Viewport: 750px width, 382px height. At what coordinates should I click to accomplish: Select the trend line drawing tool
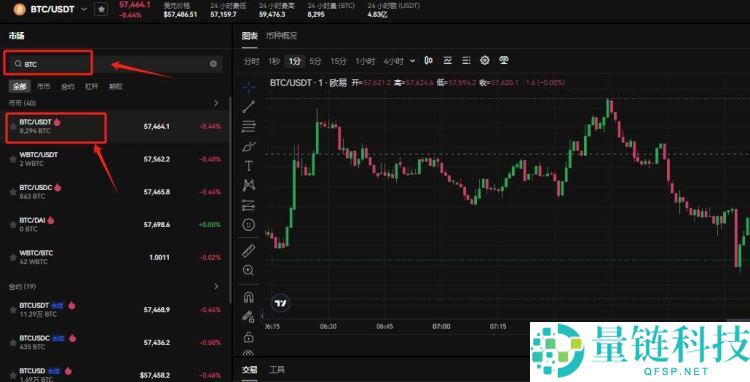pyautogui.click(x=249, y=107)
